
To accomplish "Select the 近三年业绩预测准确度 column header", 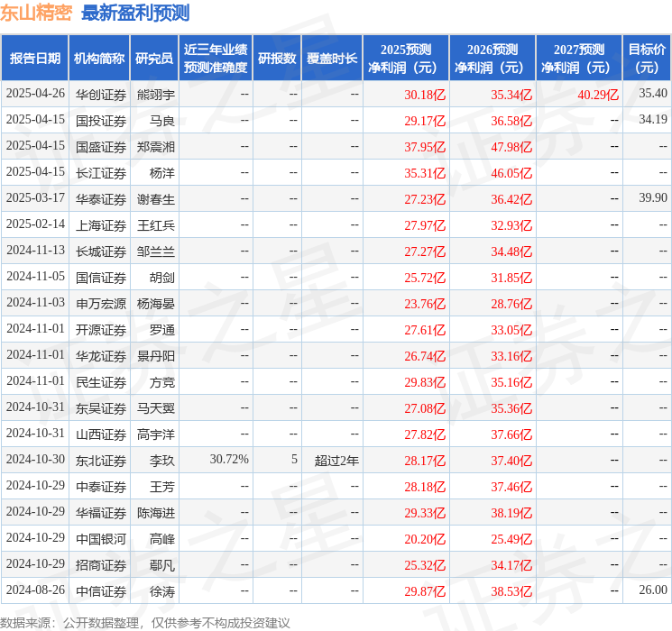I will pos(216,59).
